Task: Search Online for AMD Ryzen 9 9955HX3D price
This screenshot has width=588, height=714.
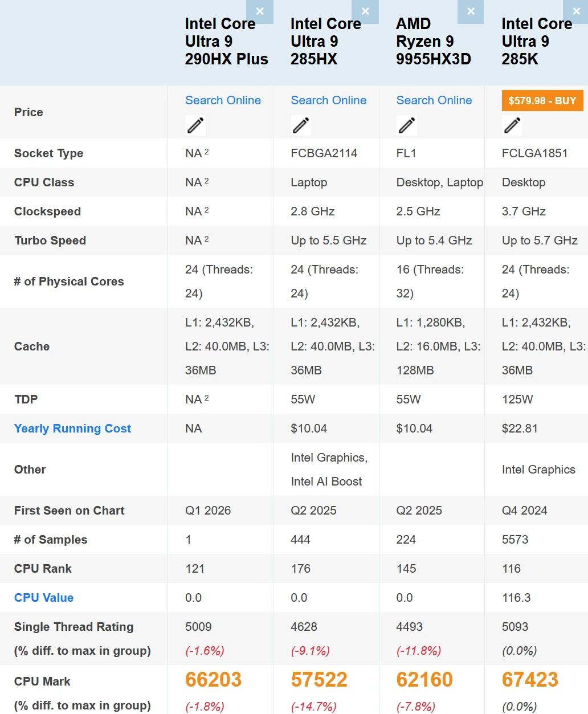Action: [434, 100]
